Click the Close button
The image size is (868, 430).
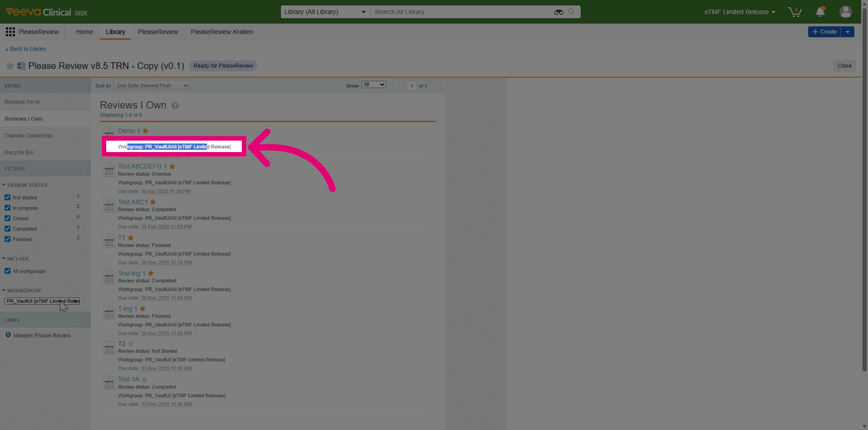(x=844, y=66)
